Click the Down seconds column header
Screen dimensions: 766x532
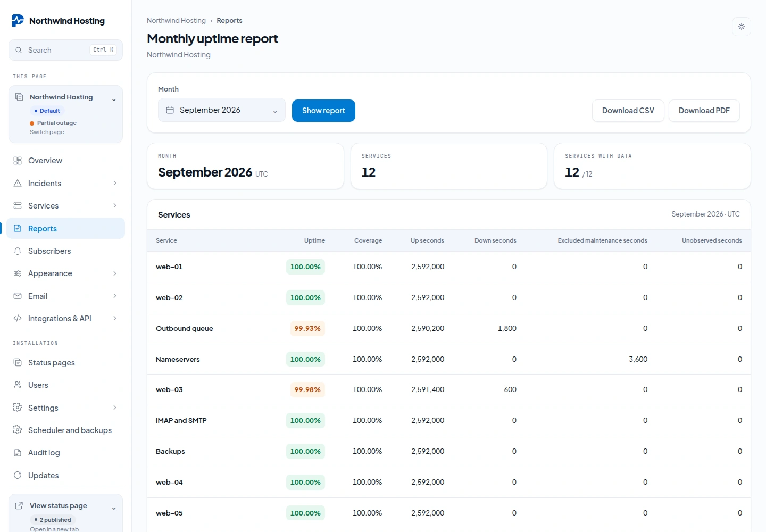coord(495,240)
